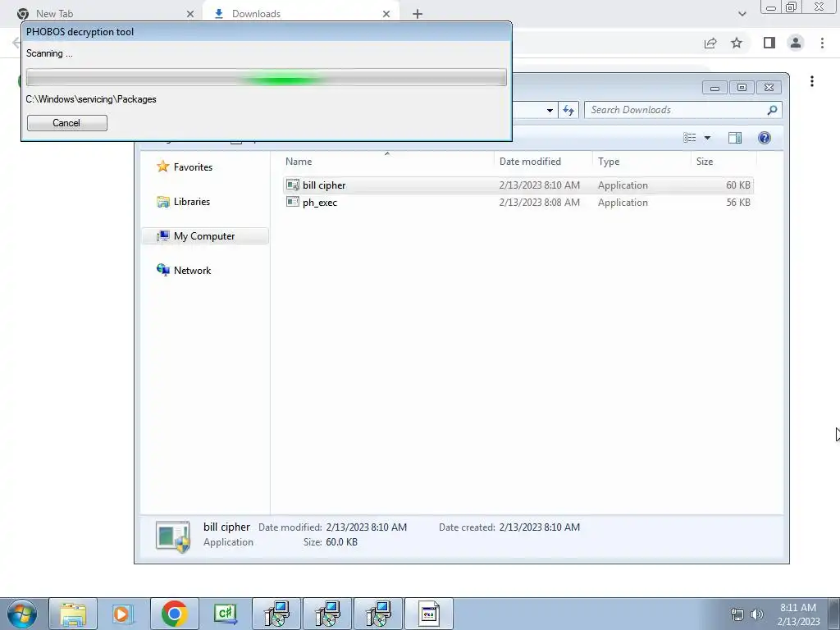Cancel the PHOBOS decryption scan

pyautogui.click(x=67, y=123)
